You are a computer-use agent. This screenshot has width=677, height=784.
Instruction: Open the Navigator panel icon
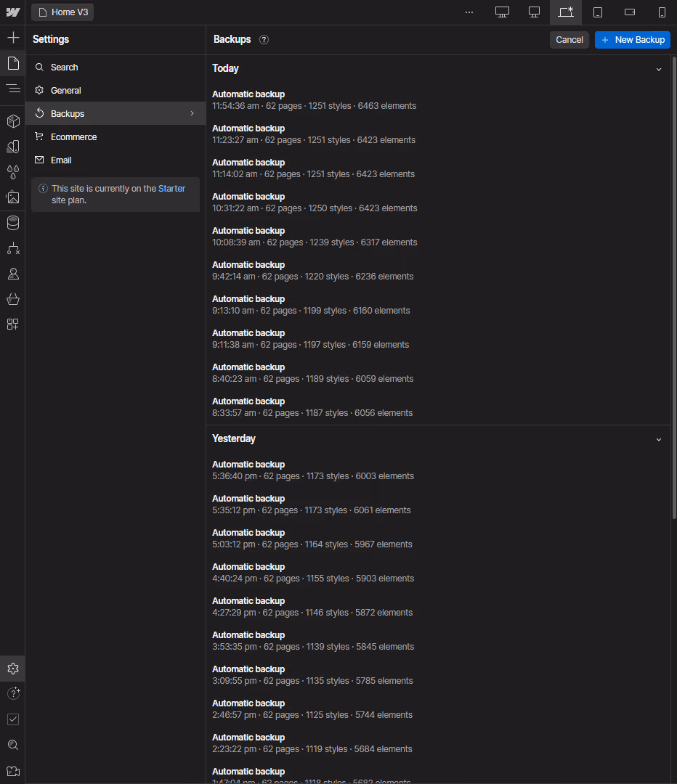pos(13,89)
